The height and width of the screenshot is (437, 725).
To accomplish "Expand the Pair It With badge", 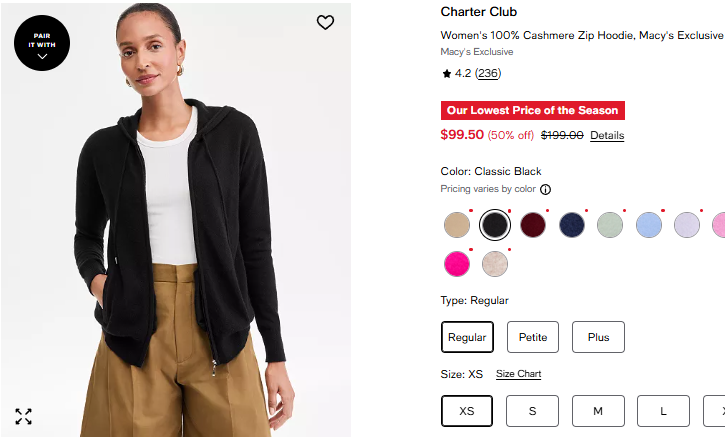I will pyautogui.click(x=42, y=43).
